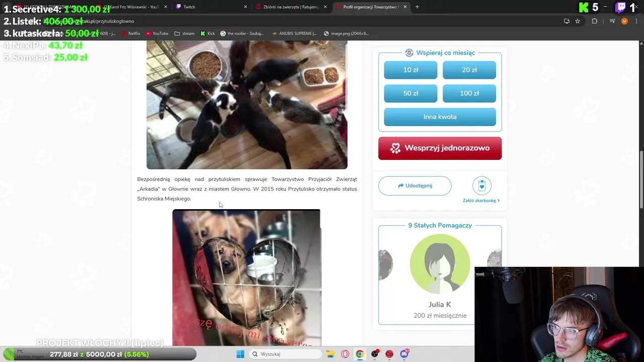Open the rookie Google search bookmark
The image size is (644, 362).
(242, 34)
